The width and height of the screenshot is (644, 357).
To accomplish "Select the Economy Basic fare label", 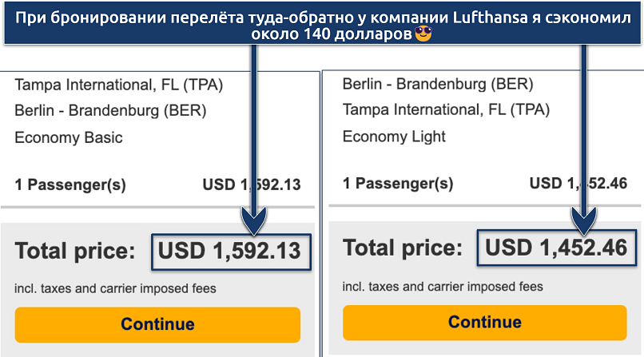I will [x=69, y=137].
